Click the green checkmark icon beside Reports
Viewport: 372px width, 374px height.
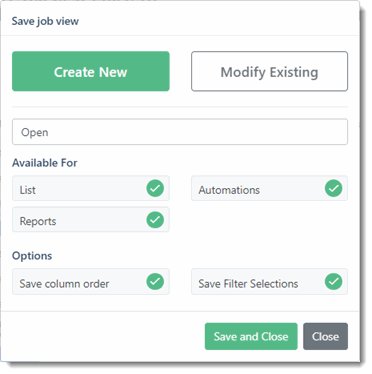(x=155, y=220)
